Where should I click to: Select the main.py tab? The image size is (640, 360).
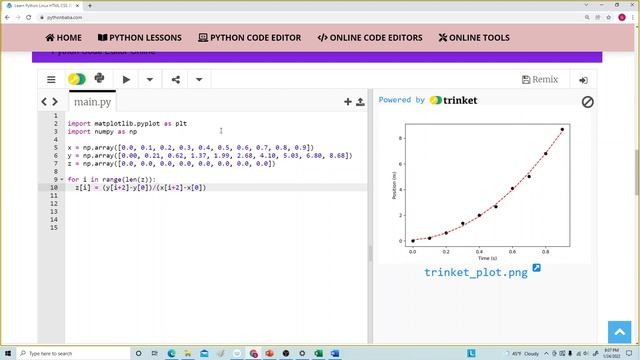pyautogui.click(x=92, y=102)
